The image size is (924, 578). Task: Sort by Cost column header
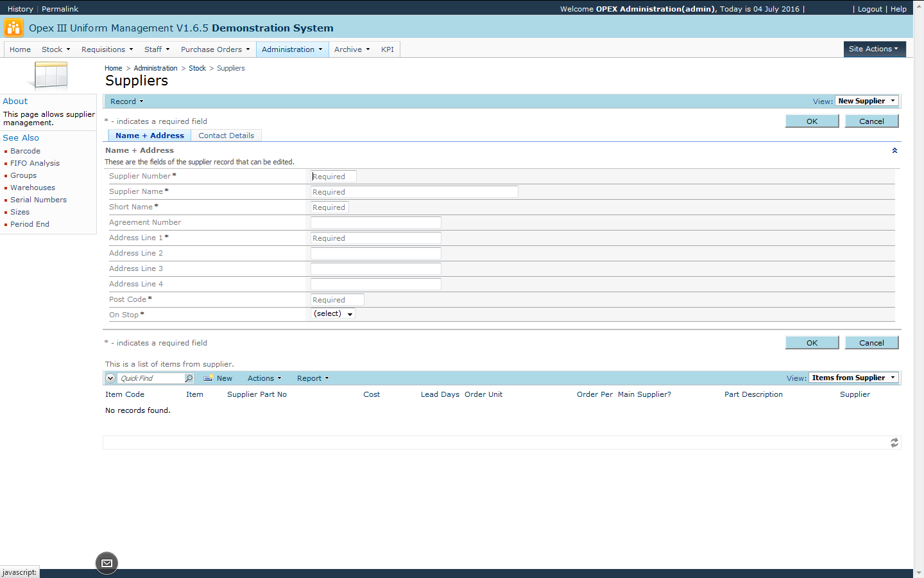(372, 394)
